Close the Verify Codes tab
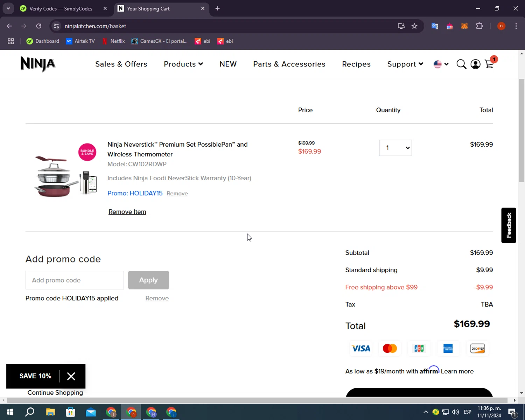The image size is (525, 420). (105, 8)
